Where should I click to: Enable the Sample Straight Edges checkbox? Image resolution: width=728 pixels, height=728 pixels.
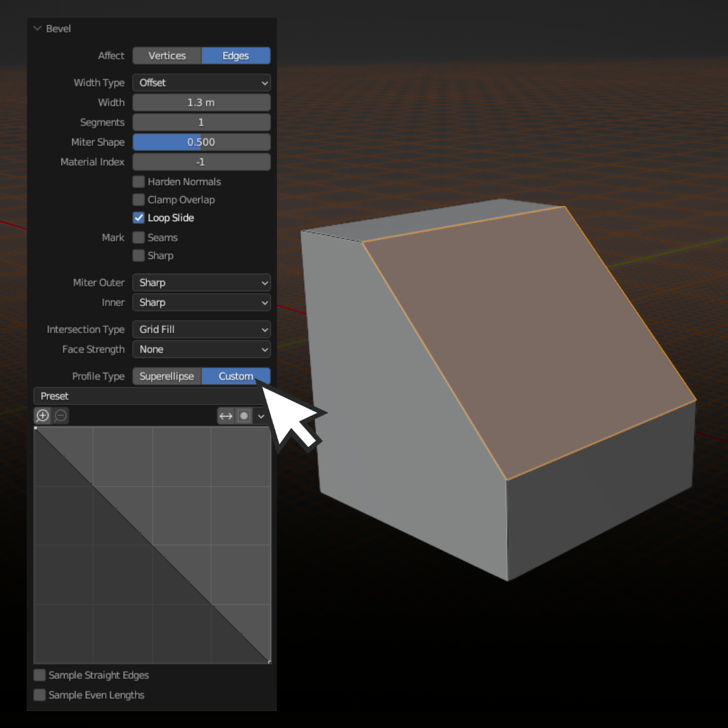(40, 675)
